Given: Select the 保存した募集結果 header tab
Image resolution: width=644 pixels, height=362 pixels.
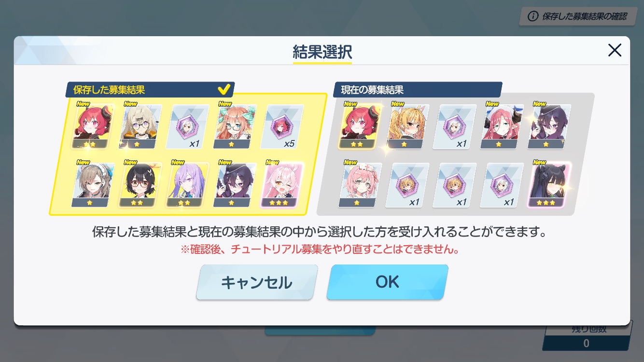Looking at the screenshot, I should click(150, 90).
